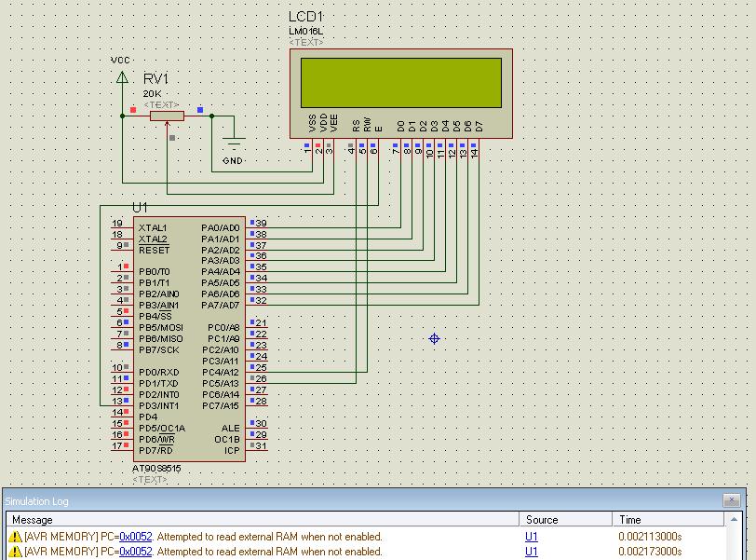
Task: Click the <TEXT> placeholder under LM016L
Action: [306, 43]
